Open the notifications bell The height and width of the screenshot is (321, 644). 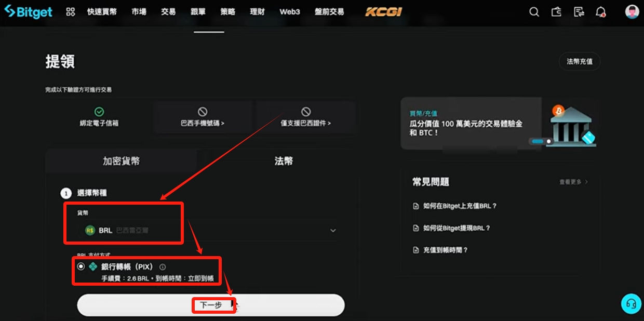pos(601,12)
